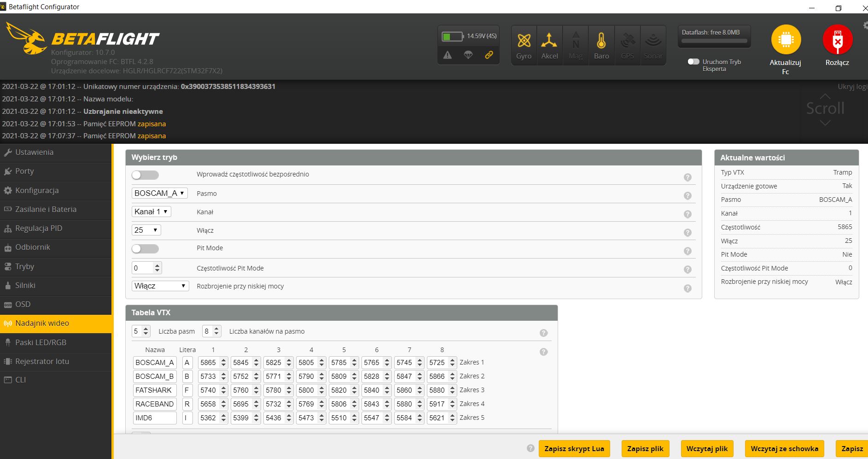Click the Gyro sensor icon
This screenshot has width=868, height=459.
tap(524, 41)
